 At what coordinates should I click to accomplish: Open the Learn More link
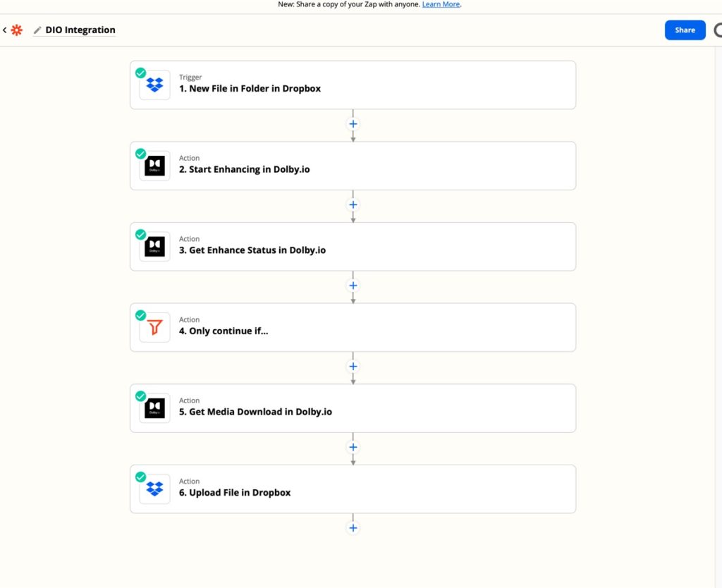[x=441, y=4]
